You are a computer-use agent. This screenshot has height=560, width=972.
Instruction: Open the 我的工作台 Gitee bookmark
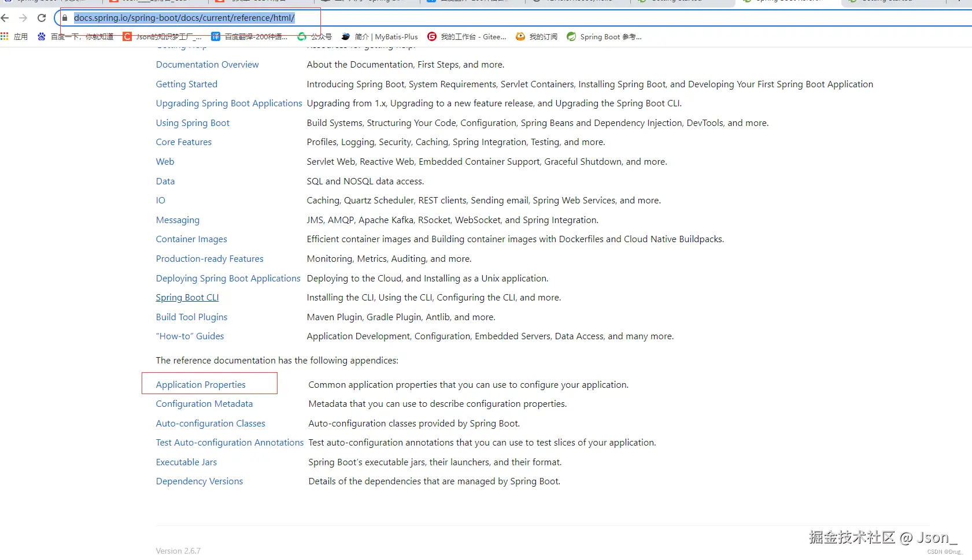[467, 36]
